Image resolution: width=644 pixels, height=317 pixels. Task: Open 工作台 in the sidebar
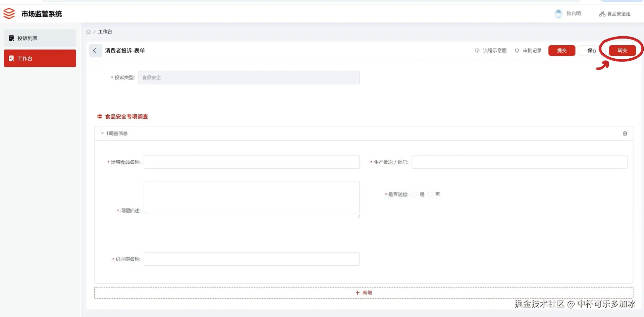(x=40, y=58)
